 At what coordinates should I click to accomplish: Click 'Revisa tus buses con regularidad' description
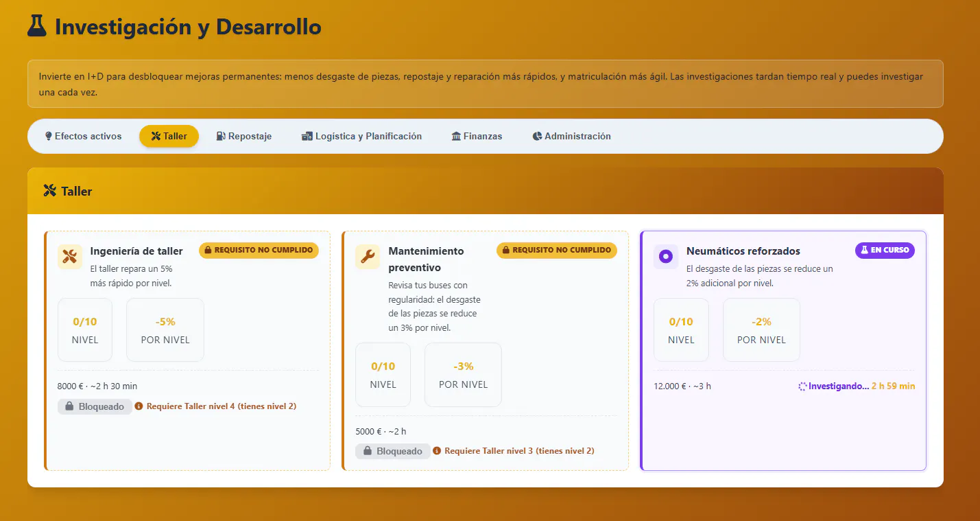pos(433,306)
